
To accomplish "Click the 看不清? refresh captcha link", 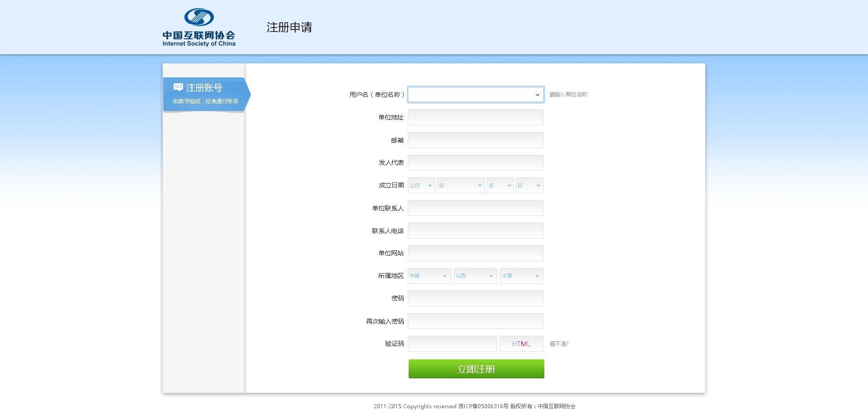I will click(559, 344).
